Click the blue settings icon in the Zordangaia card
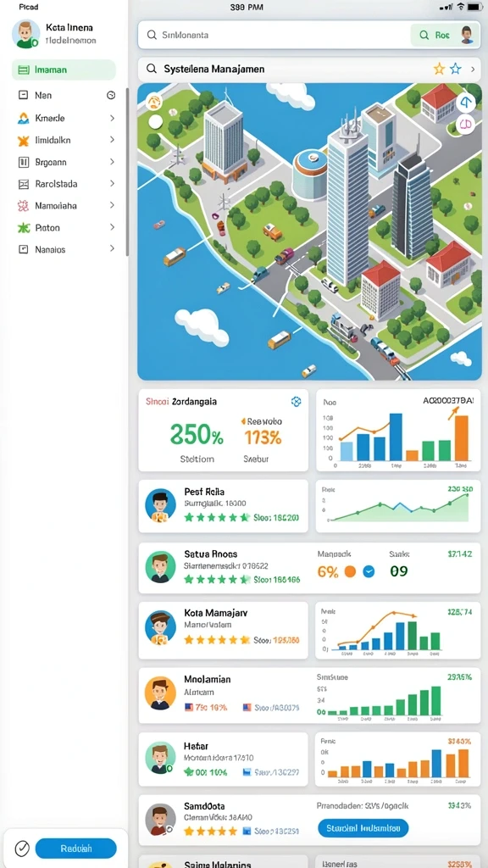 (296, 402)
